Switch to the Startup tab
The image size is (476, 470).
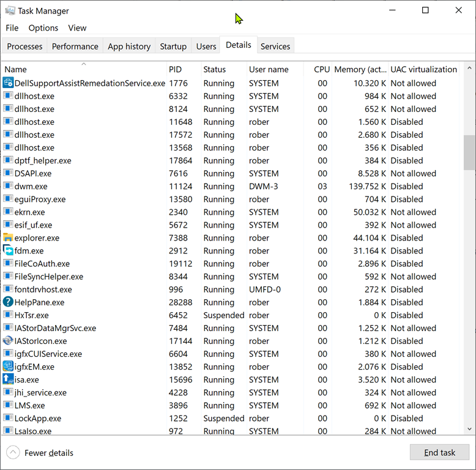click(x=173, y=47)
